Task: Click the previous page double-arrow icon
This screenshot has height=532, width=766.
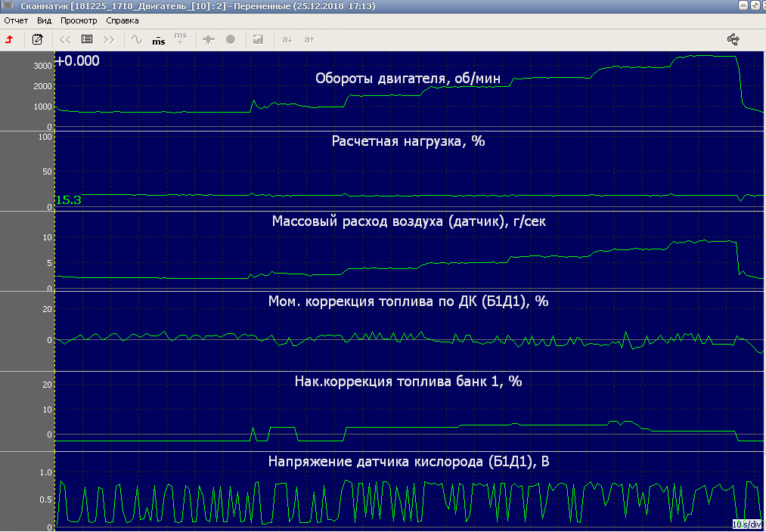Action: tap(65, 39)
